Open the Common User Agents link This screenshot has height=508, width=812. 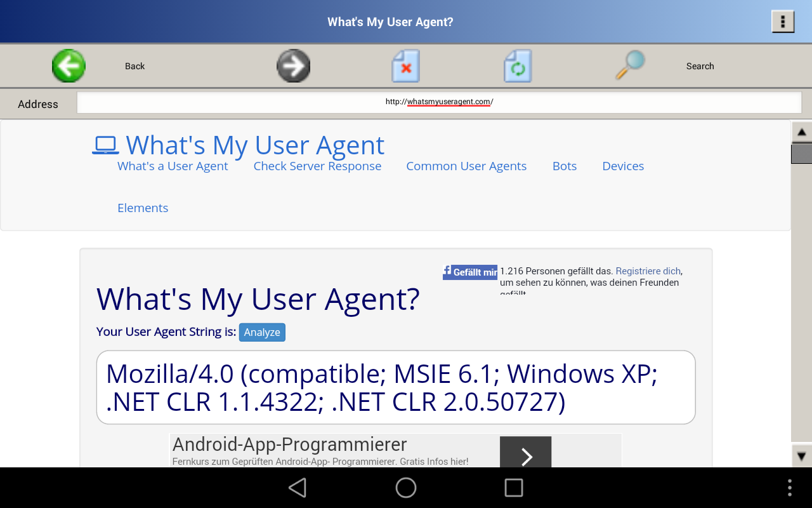coord(466,166)
